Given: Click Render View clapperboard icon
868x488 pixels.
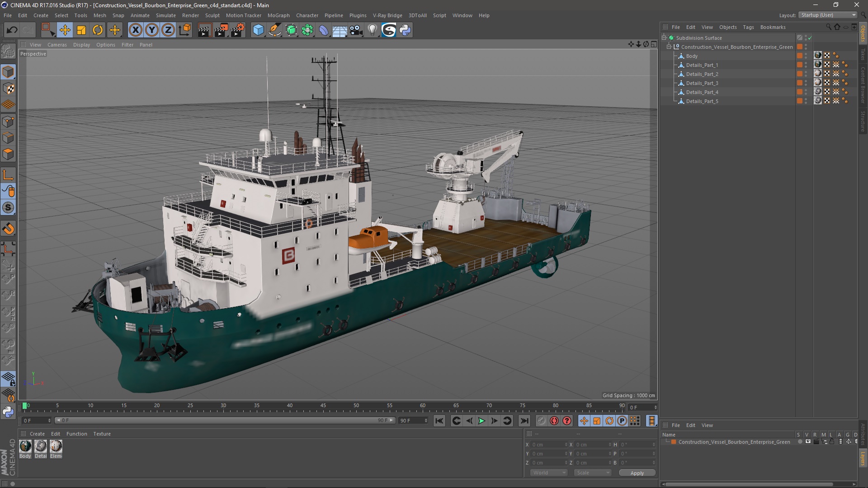Looking at the screenshot, I should 204,30.
